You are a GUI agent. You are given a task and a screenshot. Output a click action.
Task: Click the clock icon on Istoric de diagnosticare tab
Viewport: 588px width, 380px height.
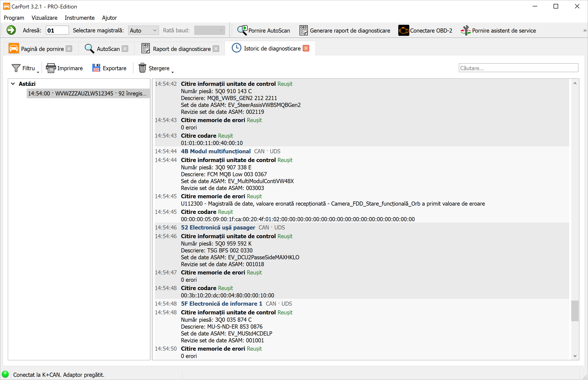coord(236,48)
